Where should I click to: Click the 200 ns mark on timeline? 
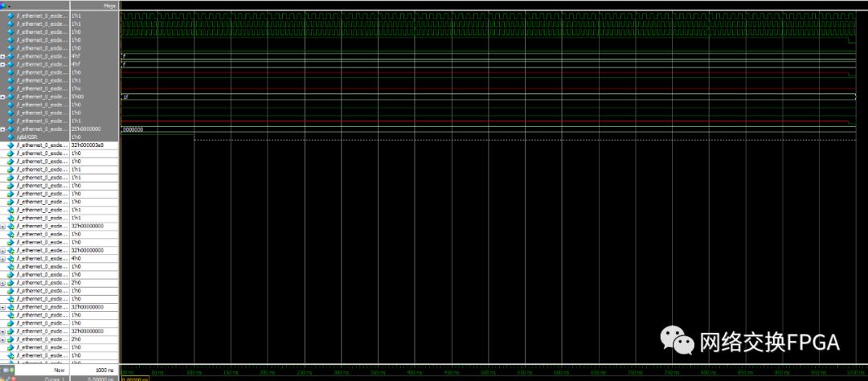tap(268, 373)
